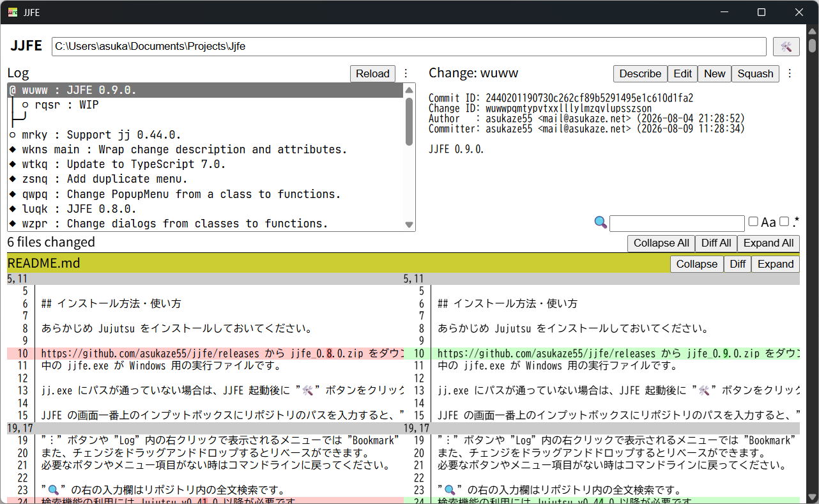Click the main window scroll-down arrow

click(x=813, y=496)
